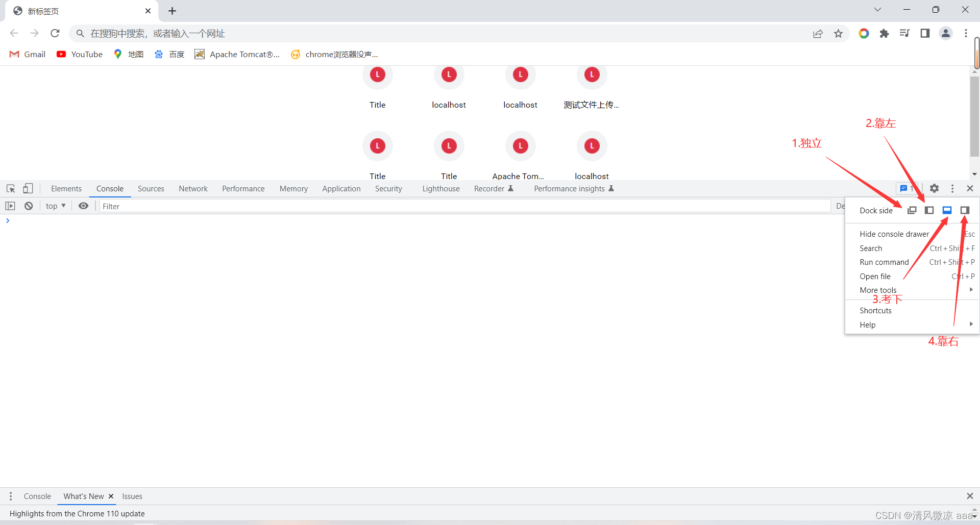Image resolution: width=980 pixels, height=525 pixels.
Task: Select the dock to right icon
Action: pyautogui.click(x=965, y=210)
